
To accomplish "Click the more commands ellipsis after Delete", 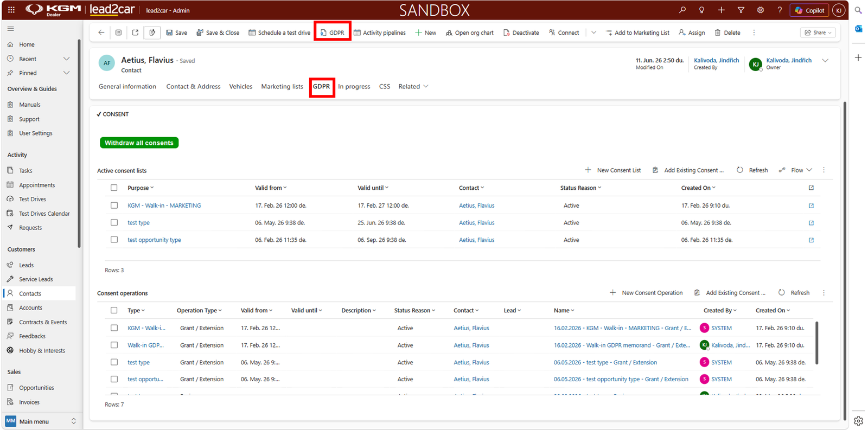I will point(754,33).
